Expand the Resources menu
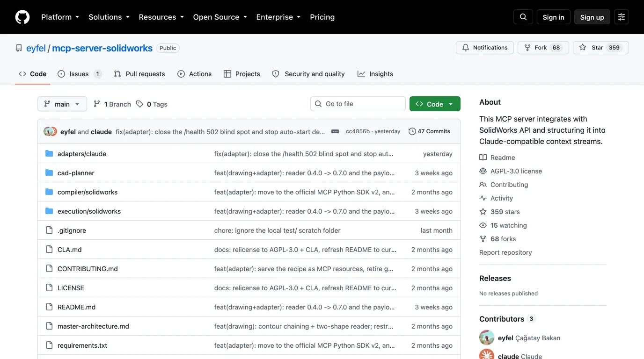The width and height of the screenshot is (644, 359). (x=161, y=17)
